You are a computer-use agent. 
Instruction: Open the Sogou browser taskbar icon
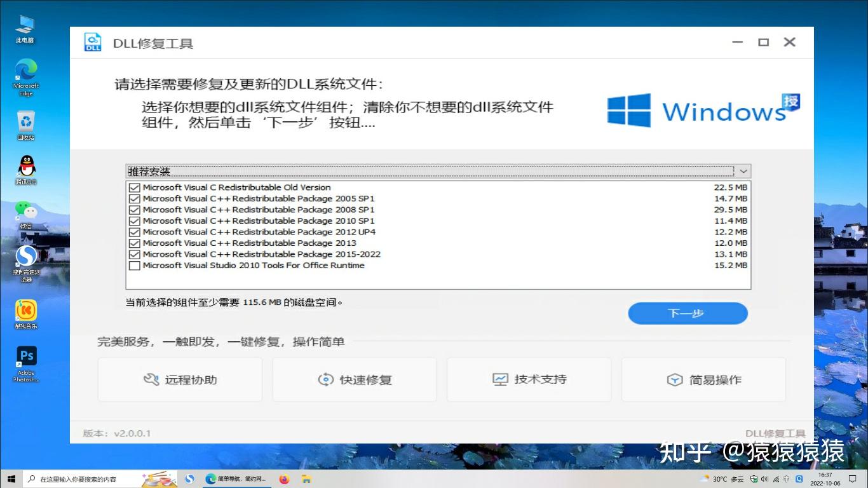(189, 479)
